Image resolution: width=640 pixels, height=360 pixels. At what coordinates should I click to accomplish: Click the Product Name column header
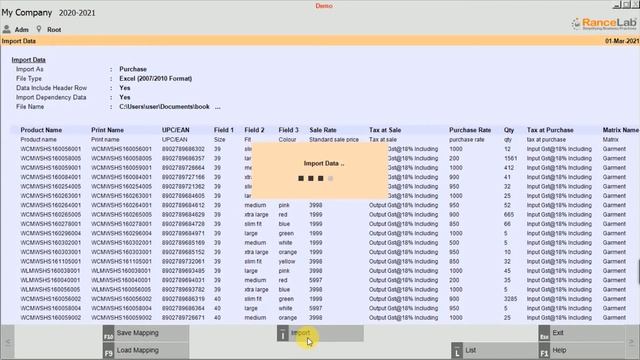tap(41, 130)
